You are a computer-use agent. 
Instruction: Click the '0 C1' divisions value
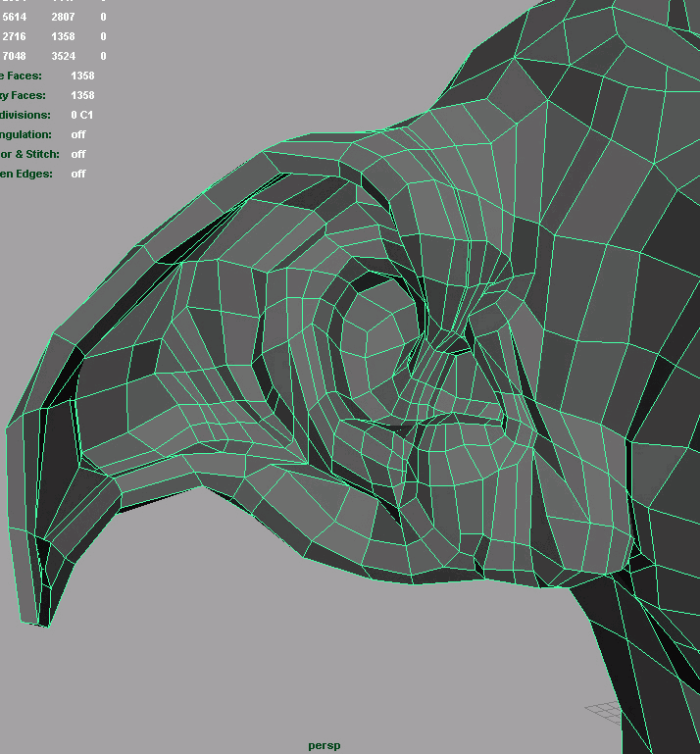coord(82,115)
